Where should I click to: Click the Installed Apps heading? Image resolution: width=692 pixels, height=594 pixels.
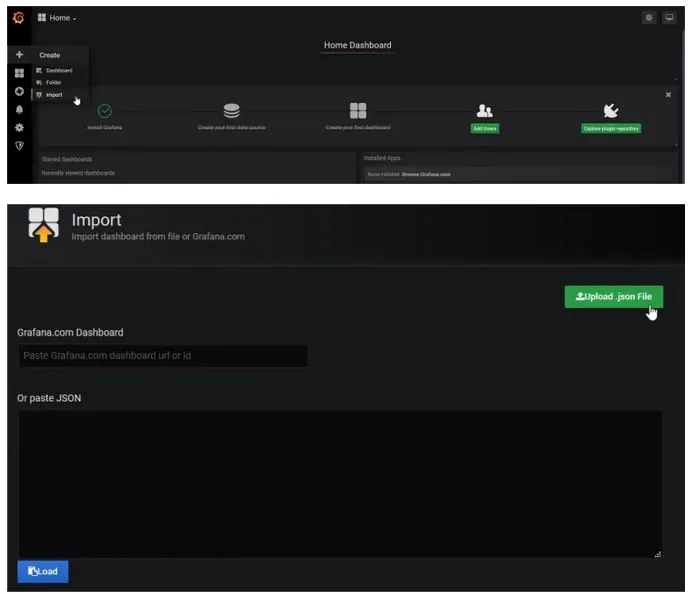(x=382, y=158)
